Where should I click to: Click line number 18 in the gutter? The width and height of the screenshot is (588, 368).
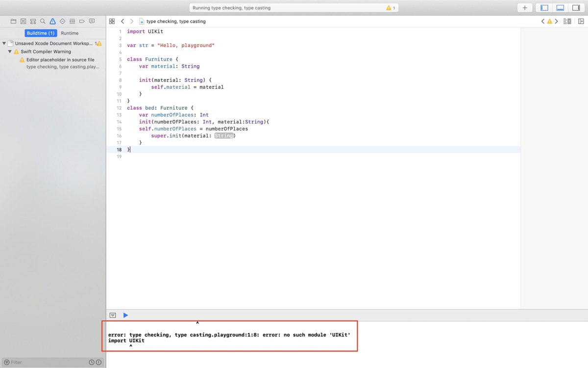click(x=119, y=150)
